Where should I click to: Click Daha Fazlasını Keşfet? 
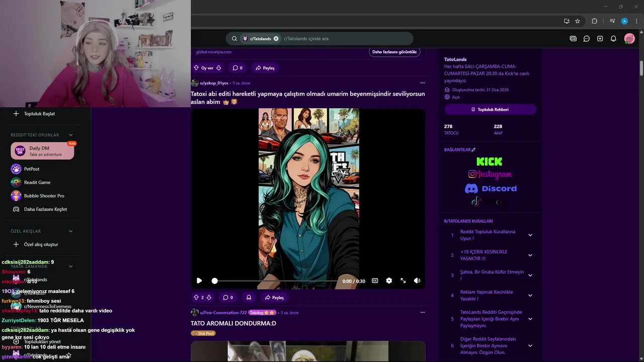(x=45, y=209)
